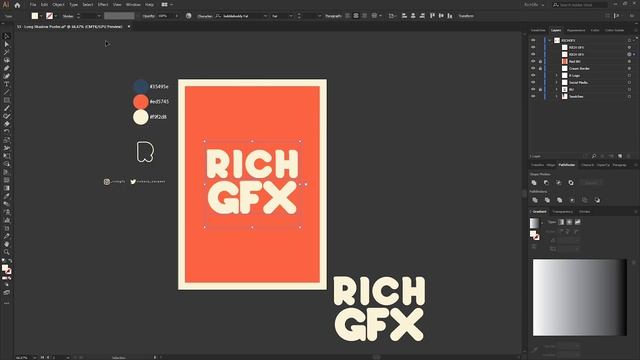Screen dimensions: 640x360
Task: Click Merge in the Pathfinders row
Action: coord(560,200)
